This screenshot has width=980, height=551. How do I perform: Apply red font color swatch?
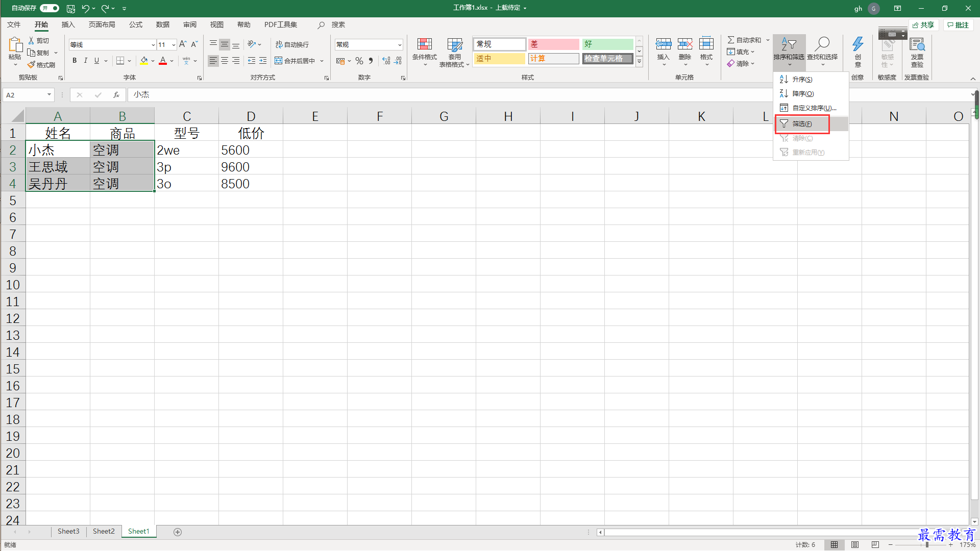click(163, 61)
